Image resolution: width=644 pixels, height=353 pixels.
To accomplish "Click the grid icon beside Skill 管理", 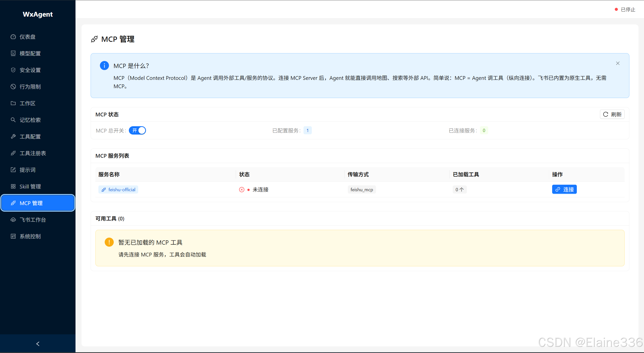I will [x=13, y=186].
